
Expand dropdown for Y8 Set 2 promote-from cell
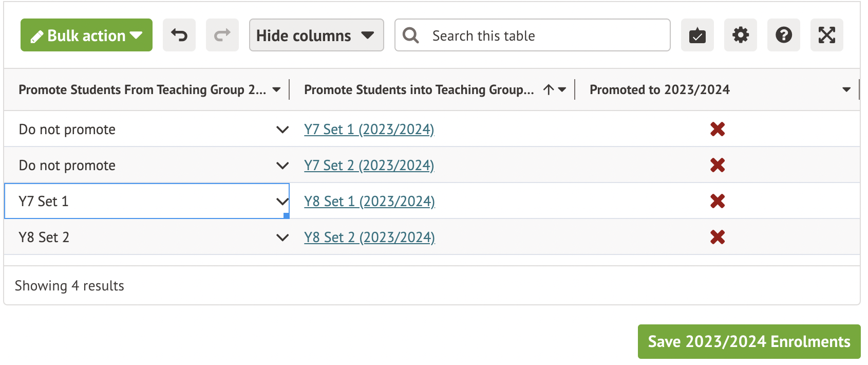click(x=282, y=238)
